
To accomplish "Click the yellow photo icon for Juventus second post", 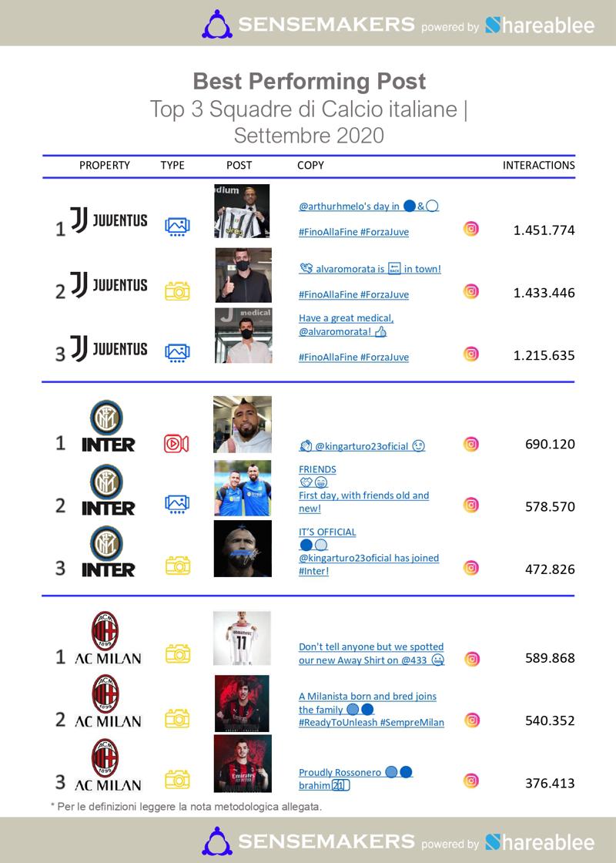I will click(x=177, y=291).
